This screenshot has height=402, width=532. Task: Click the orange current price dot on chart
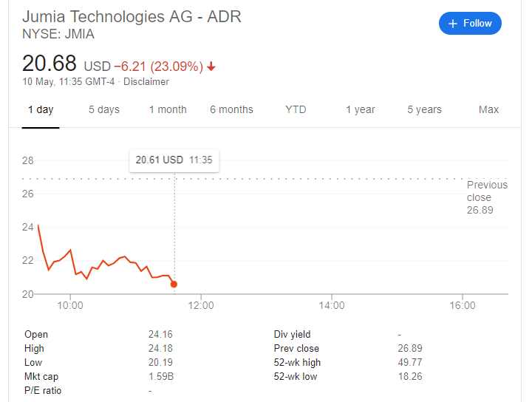[174, 284]
